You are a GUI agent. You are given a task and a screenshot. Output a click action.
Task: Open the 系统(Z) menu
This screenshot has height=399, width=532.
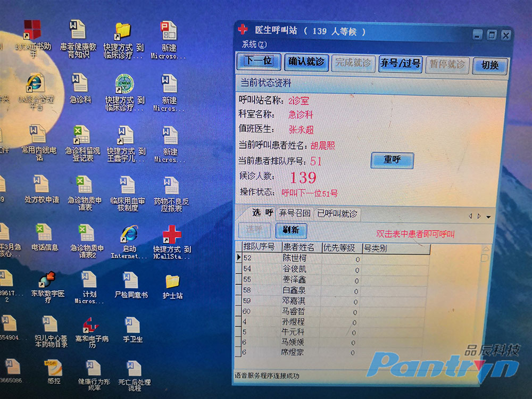click(x=254, y=45)
